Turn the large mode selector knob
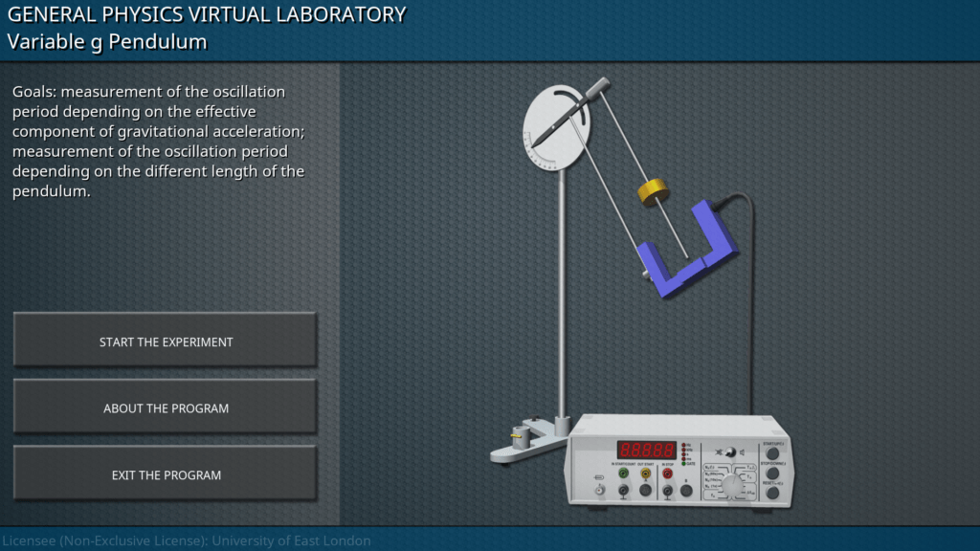 coord(732,485)
